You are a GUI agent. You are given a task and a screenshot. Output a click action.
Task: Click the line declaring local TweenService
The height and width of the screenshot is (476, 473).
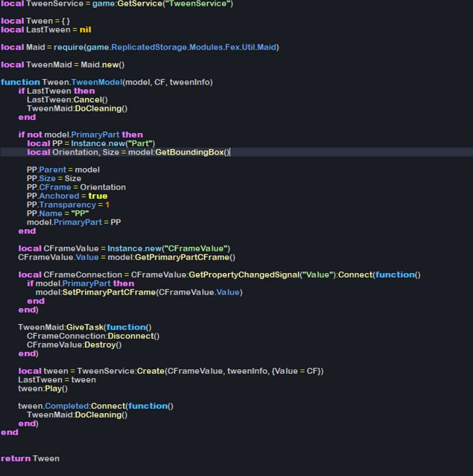pyautogui.click(x=117, y=4)
